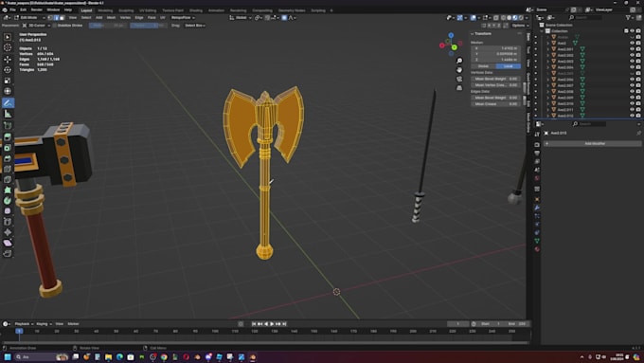Open the 3D Cursor placement dropdown
This screenshot has width=644, height=363.
(36, 26)
